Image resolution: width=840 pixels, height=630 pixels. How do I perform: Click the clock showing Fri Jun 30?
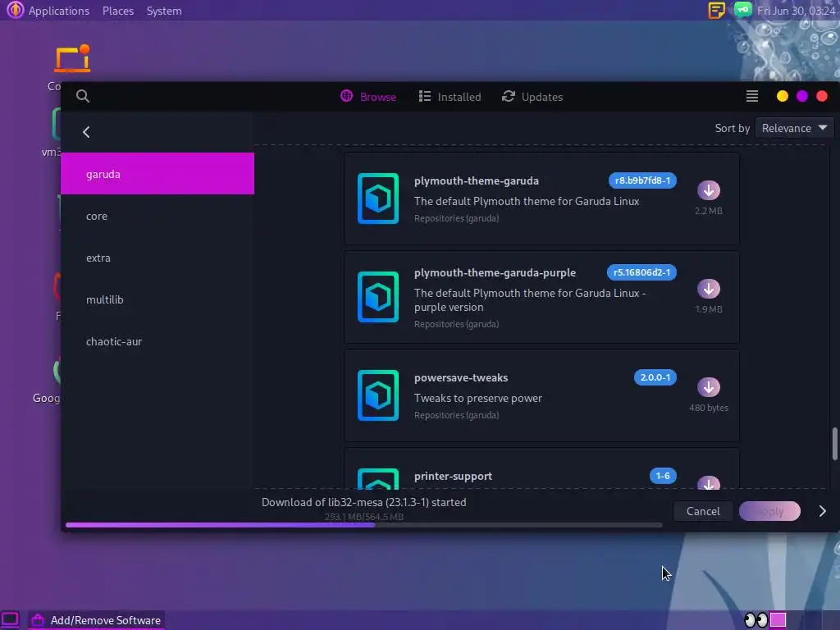(796, 11)
